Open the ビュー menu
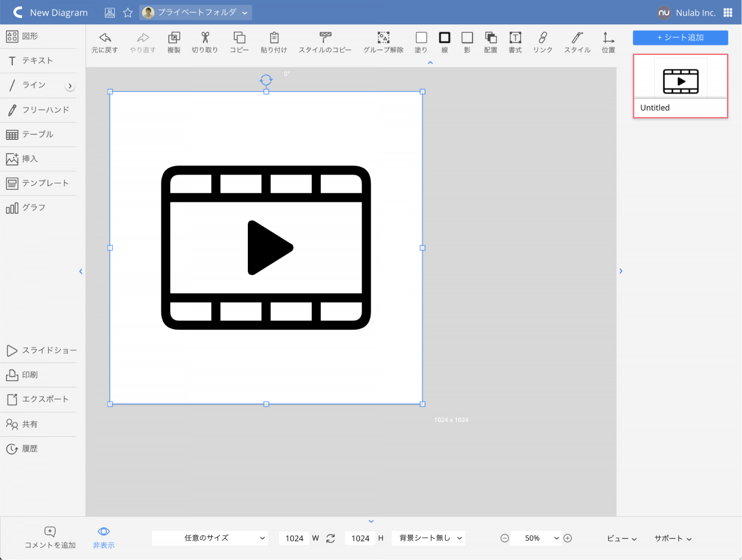This screenshot has height=560, width=742. coord(621,538)
